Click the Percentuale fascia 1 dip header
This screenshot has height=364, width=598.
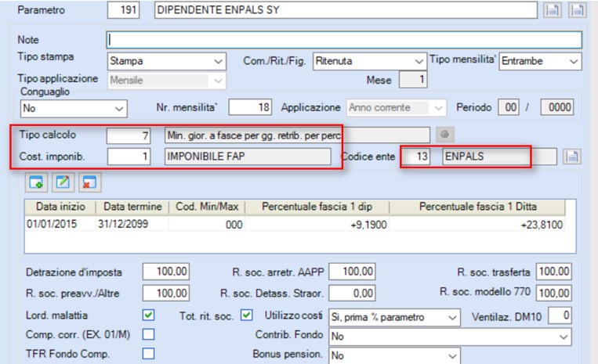pyautogui.click(x=317, y=207)
